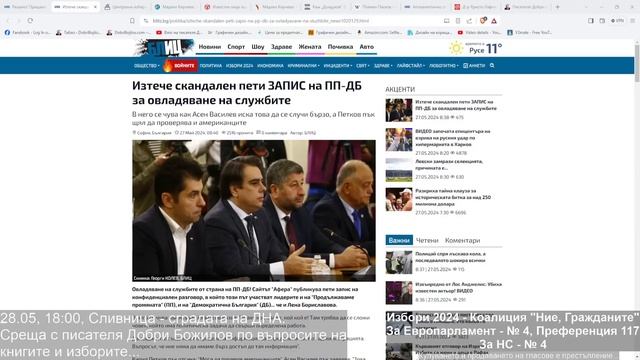
Task: Open the Amazon.com bookmark
Action: 379,32
